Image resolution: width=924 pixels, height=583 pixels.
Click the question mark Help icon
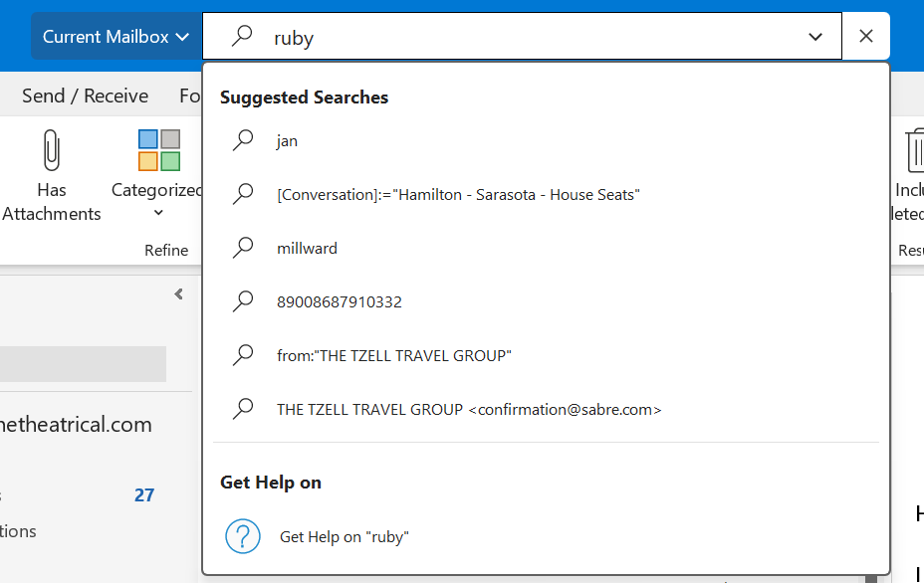(243, 536)
